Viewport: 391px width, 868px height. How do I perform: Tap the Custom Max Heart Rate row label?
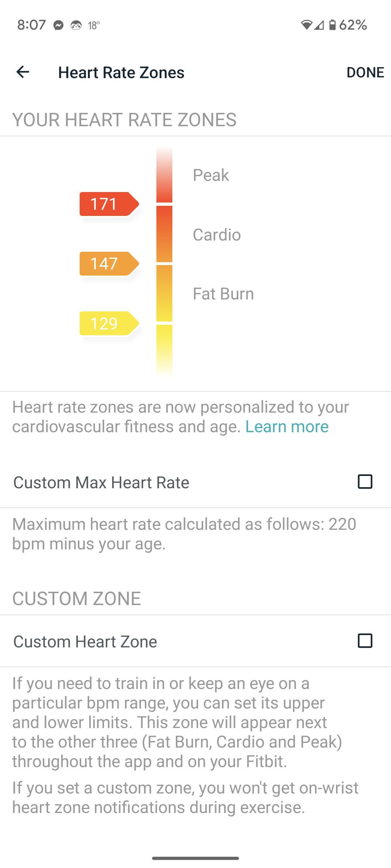tap(101, 482)
